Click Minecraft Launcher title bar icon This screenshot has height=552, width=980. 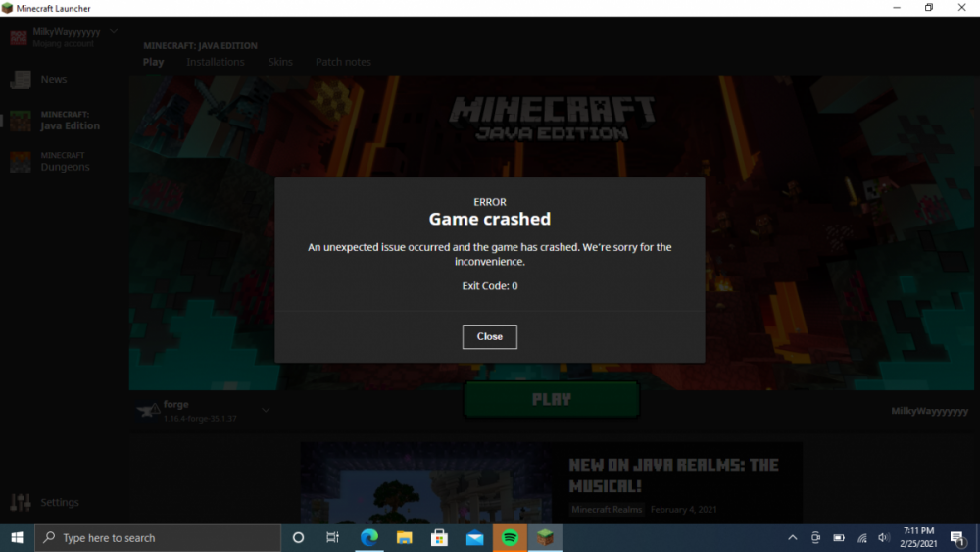click(7, 8)
